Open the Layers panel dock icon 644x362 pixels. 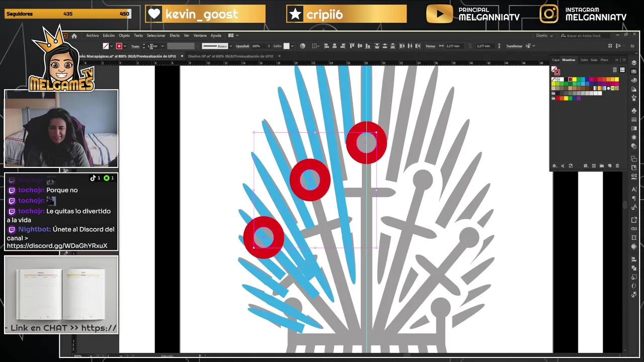(x=634, y=62)
